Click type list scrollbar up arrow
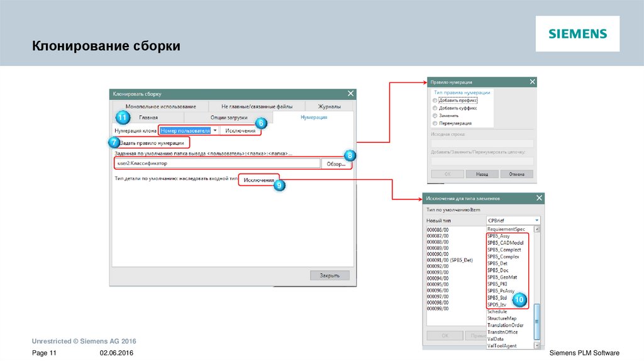The width and height of the screenshot is (644, 361). point(537,229)
